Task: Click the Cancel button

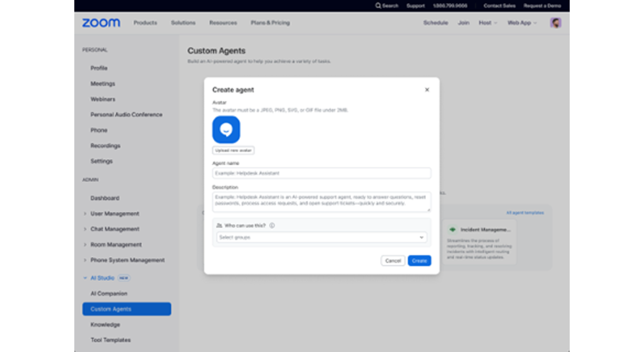Action: coord(393,261)
